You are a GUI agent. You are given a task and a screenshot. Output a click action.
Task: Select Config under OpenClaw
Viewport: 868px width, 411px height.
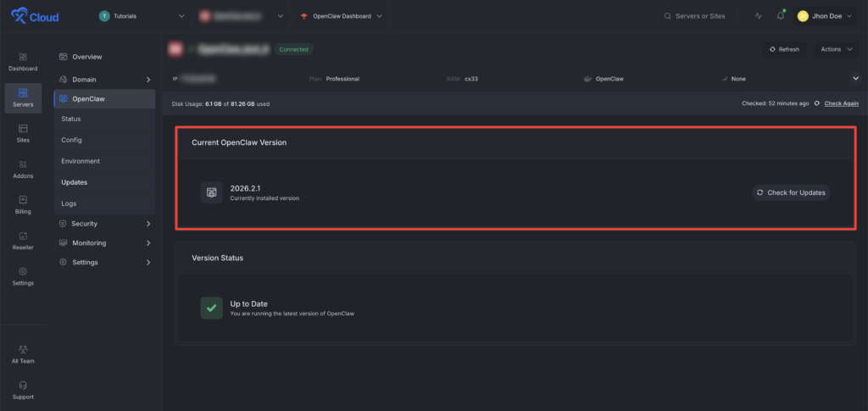(x=72, y=140)
